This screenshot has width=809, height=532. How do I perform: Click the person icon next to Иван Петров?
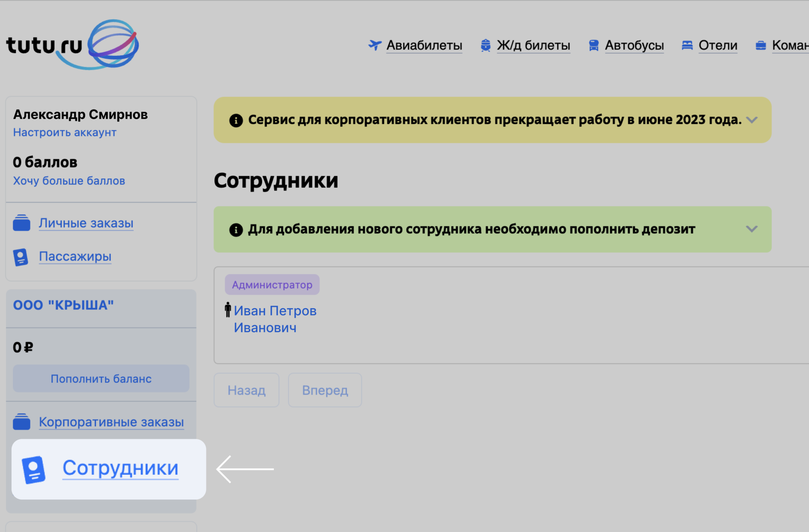[228, 310]
